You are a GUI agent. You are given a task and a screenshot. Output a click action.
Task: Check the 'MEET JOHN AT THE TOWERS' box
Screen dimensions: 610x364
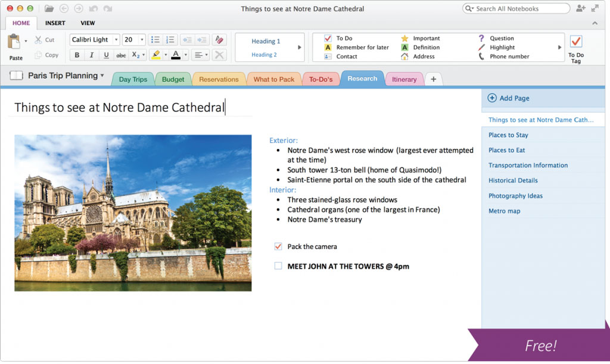[x=278, y=266]
